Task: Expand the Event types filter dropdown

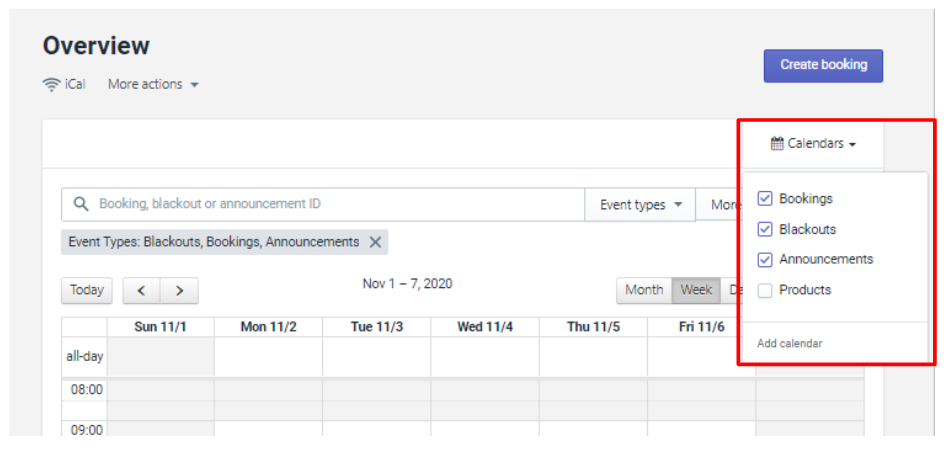Action: [640, 205]
